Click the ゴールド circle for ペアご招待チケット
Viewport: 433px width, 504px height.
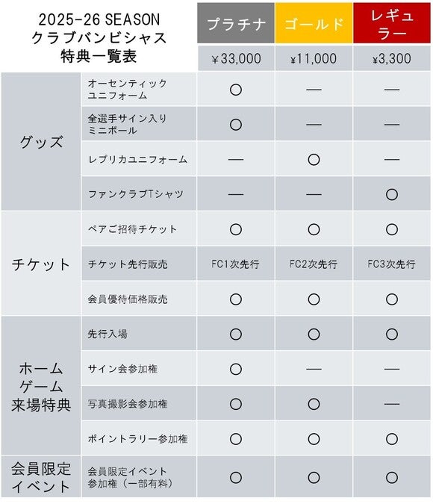[314, 229]
